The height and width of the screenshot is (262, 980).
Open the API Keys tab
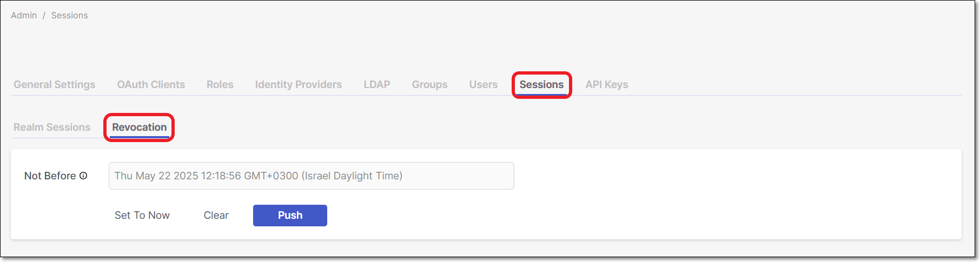pos(607,84)
